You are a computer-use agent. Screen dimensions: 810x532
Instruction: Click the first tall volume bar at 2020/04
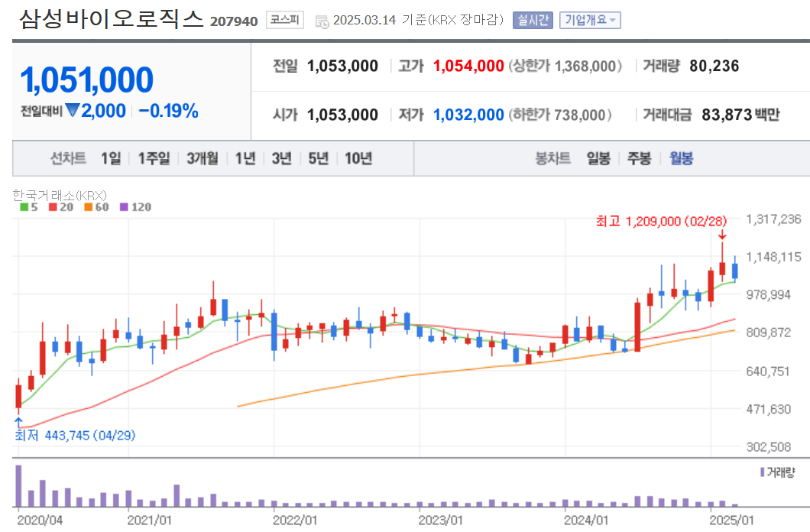[x=18, y=485]
